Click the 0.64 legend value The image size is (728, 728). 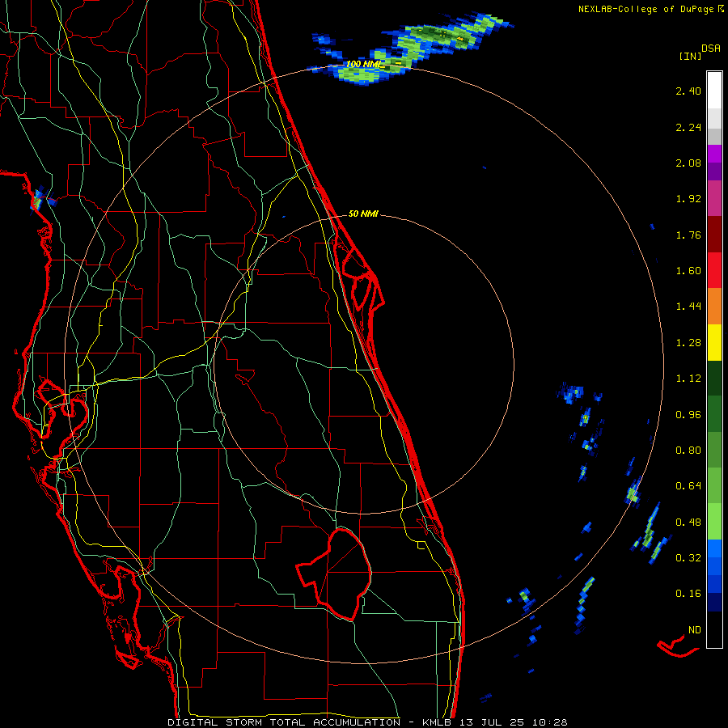click(688, 486)
